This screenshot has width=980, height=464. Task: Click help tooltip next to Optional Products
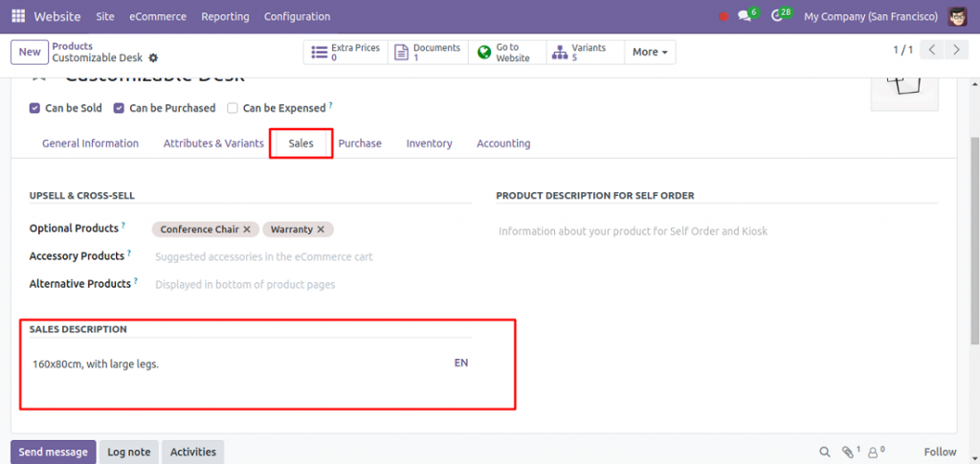[123, 225]
